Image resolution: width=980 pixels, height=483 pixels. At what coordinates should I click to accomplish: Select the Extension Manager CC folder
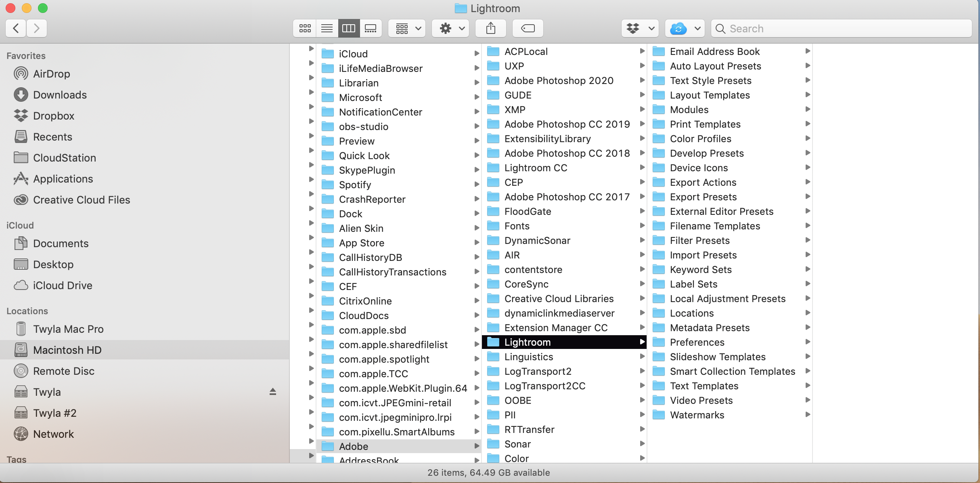point(564,328)
